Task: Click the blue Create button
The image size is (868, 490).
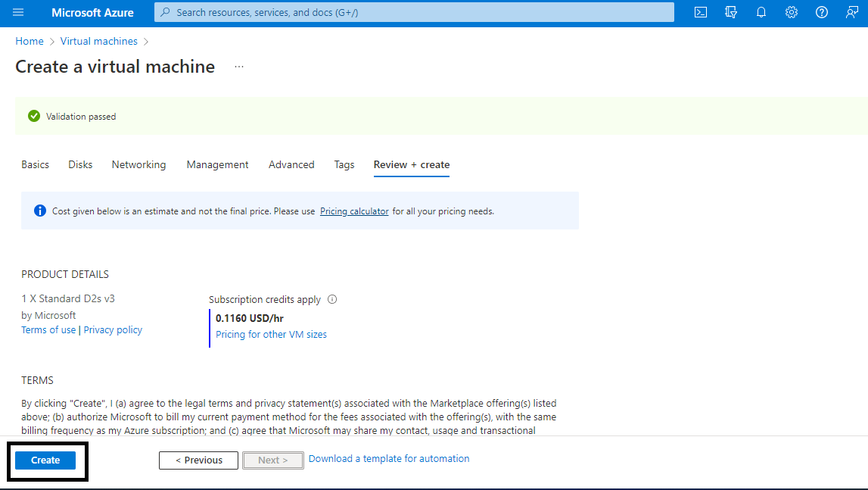Action: tap(45, 460)
